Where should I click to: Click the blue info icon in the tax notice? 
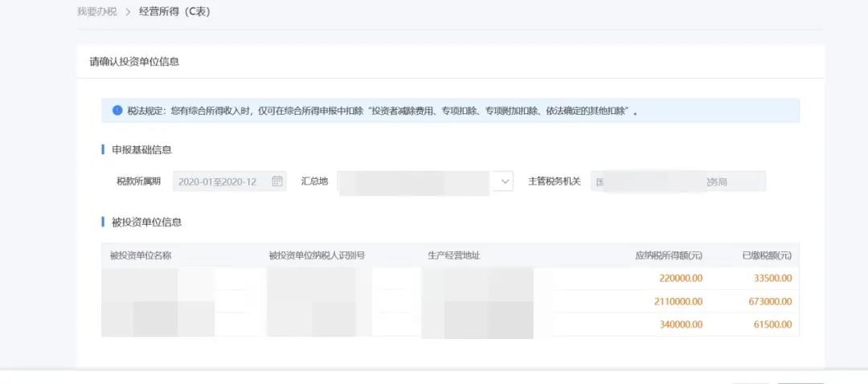coord(117,110)
